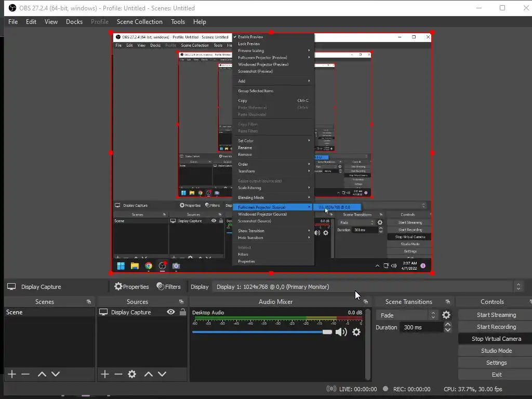Remove the selected scene with the minus icon
The width and height of the screenshot is (532, 399).
(25, 374)
